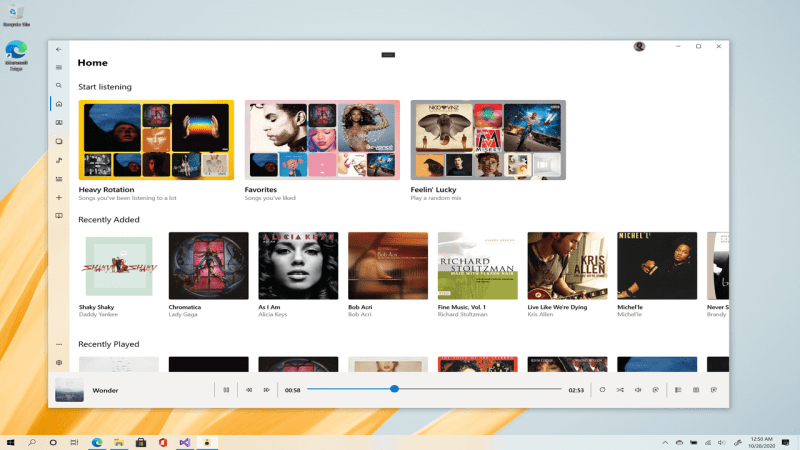This screenshot has width=800, height=450.
Task: Open the taskbar clock and date
Action: (x=762, y=442)
